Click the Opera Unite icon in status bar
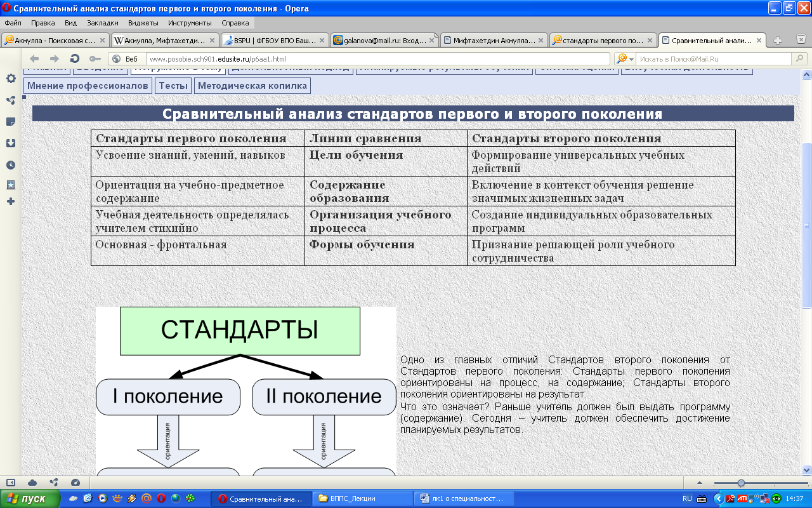Image resolution: width=812 pixels, height=508 pixels. click(x=54, y=482)
